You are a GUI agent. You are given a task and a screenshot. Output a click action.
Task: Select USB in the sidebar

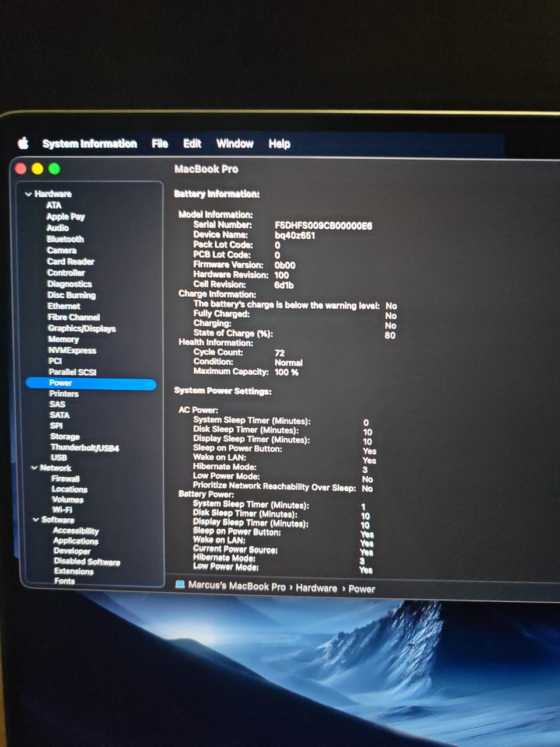pos(59,458)
